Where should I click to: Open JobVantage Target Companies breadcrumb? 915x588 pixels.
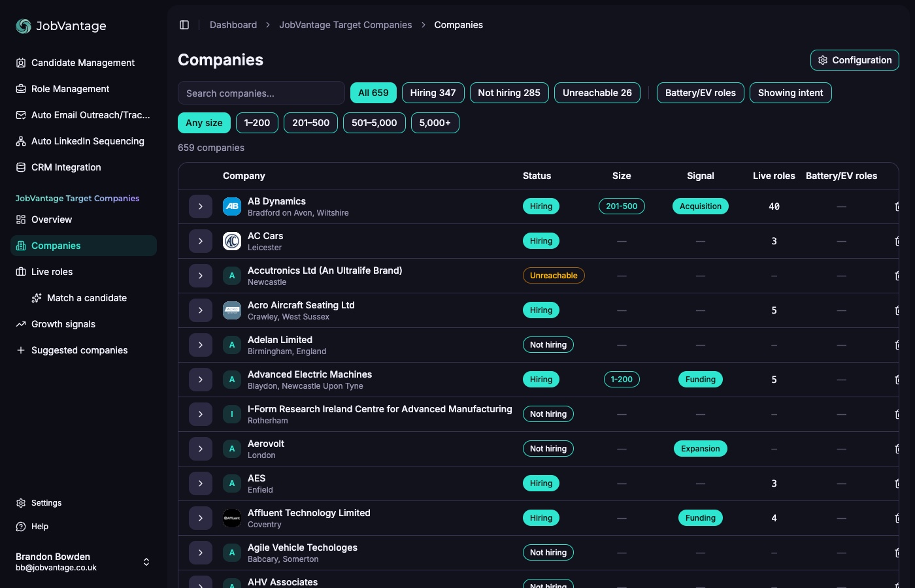346,25
